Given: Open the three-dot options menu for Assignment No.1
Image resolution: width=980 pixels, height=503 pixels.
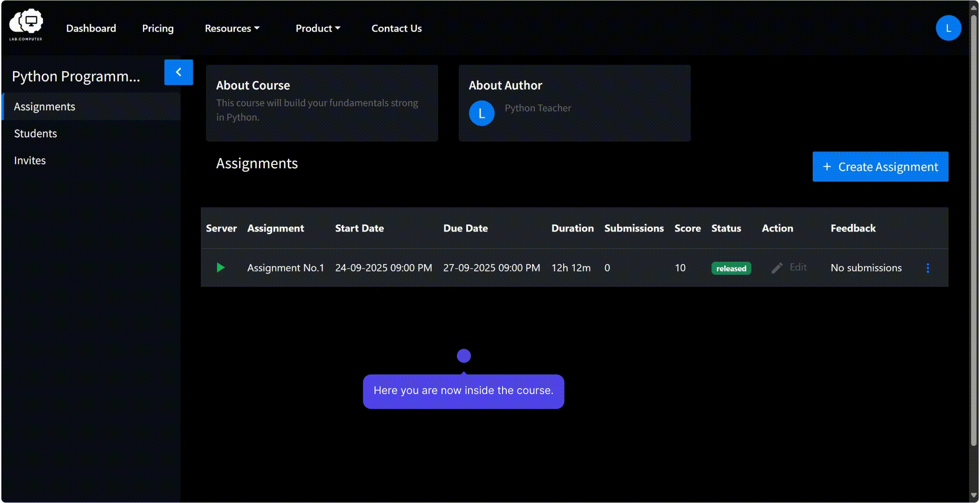Looking at the screenshot, I should point(928,268).
